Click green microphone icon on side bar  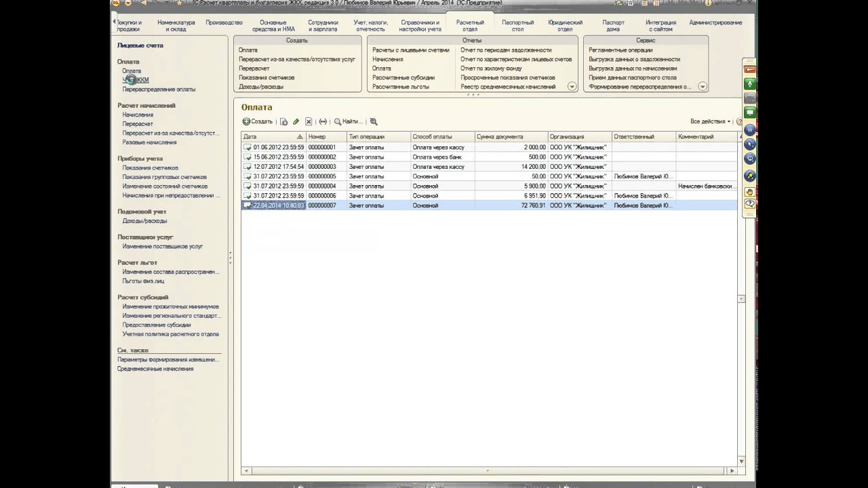750,84
